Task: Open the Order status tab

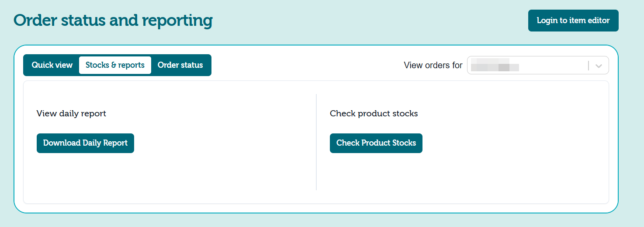Action: click(180, 65)
